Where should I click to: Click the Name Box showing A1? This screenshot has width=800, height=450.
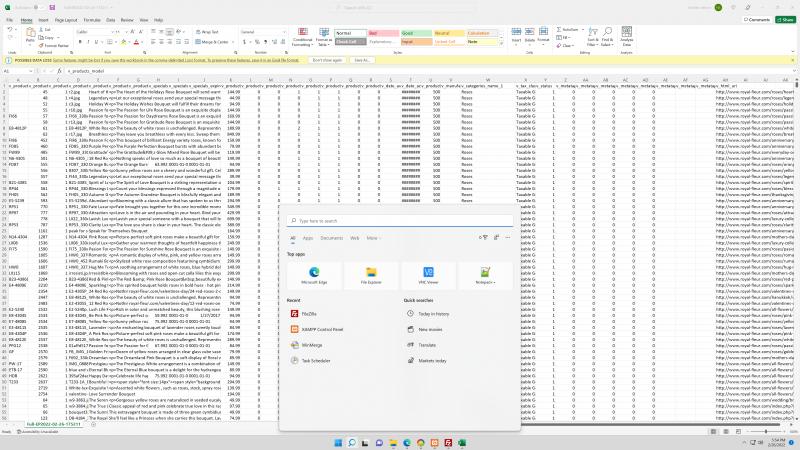(16, 71)
